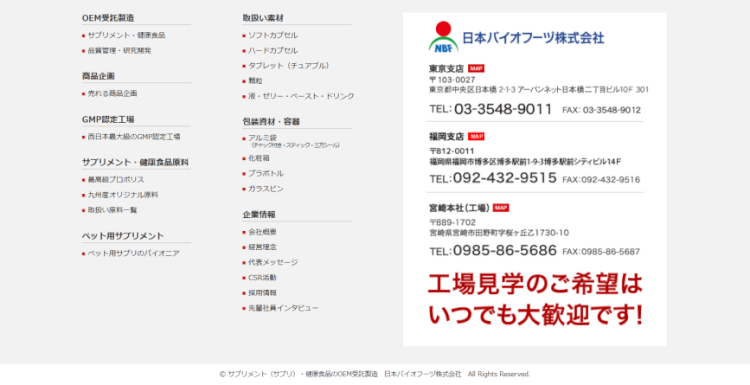Open the アルミ袋 link
Screen dimensions: 750x385
pyautogui.click(x=262, y=138)
